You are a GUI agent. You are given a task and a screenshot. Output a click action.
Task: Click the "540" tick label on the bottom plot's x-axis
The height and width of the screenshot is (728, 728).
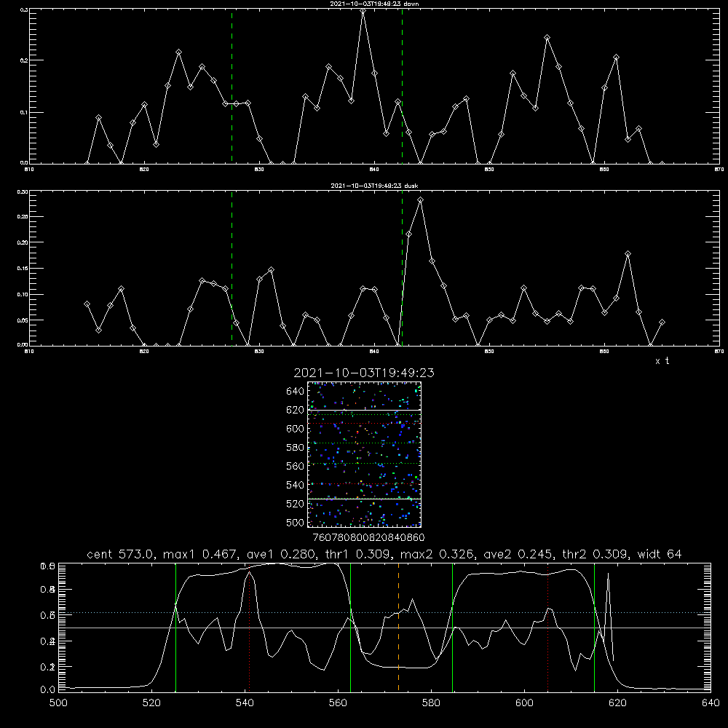pos(245,703)
